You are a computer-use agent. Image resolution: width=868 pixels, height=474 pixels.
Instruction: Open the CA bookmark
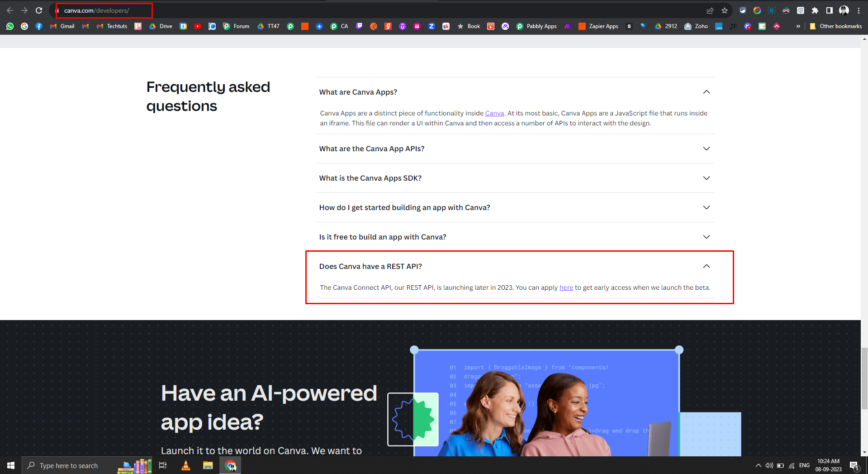(x=339, y=26)
